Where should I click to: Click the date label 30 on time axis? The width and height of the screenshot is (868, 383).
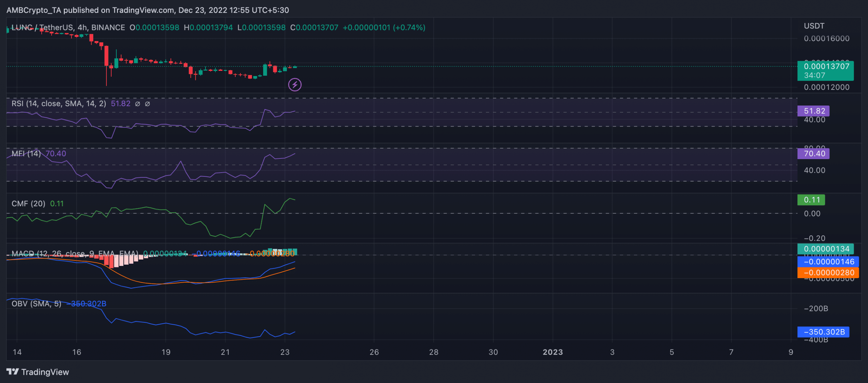coord(493,352)
